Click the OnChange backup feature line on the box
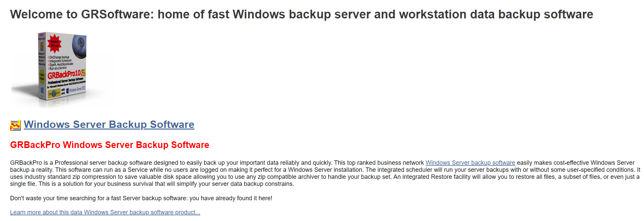This screenshot has height=221, width=644. coord(58,57)
